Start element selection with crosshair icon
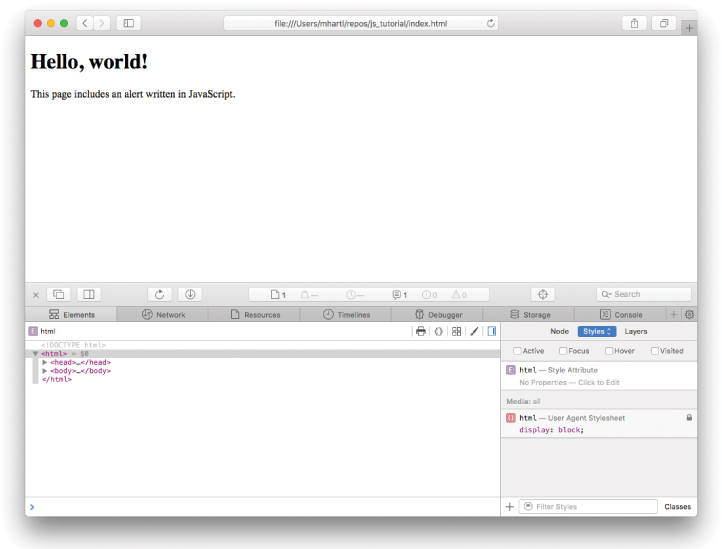722x549 pixels. click(x=543, y=294)
